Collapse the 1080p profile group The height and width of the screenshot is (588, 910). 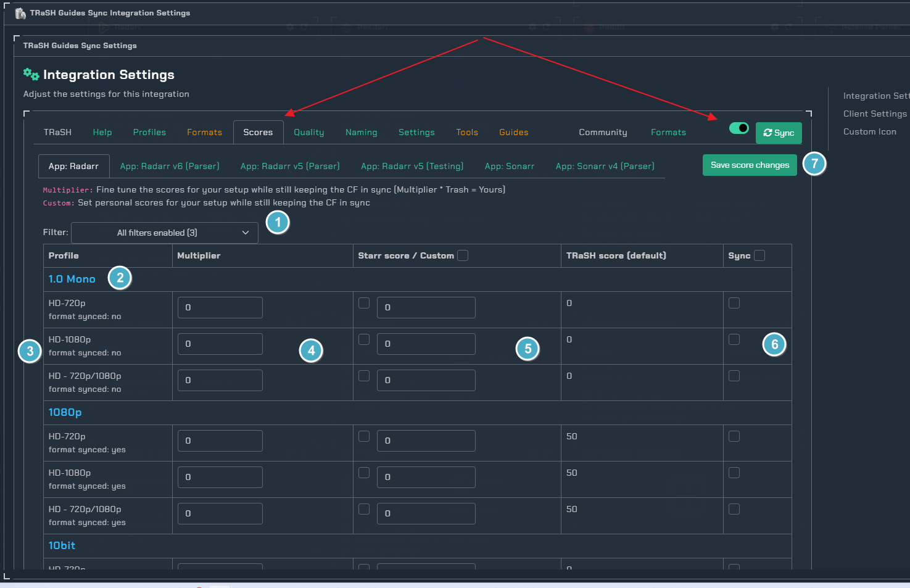pyautogui.click(x=65, y=412)
